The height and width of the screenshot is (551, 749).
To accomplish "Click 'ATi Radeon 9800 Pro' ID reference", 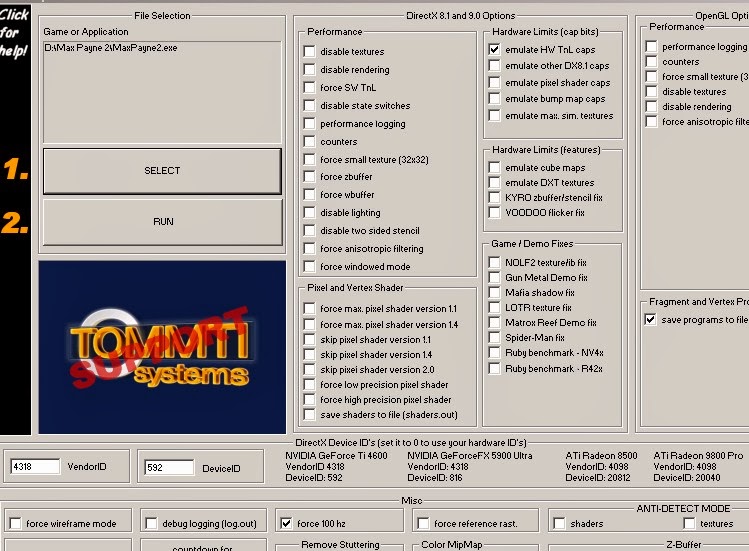I will point(698,455).
